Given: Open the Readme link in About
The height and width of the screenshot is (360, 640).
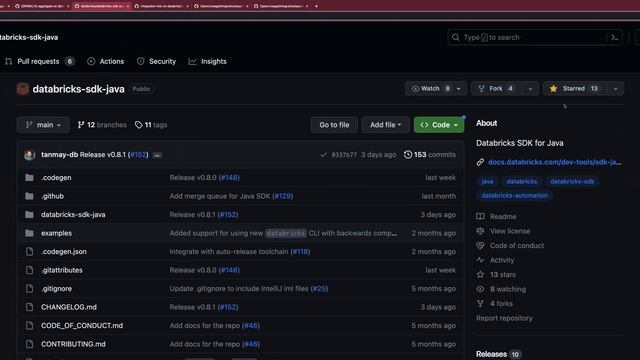Looking at the screenshot, I should tap(503, 216).
